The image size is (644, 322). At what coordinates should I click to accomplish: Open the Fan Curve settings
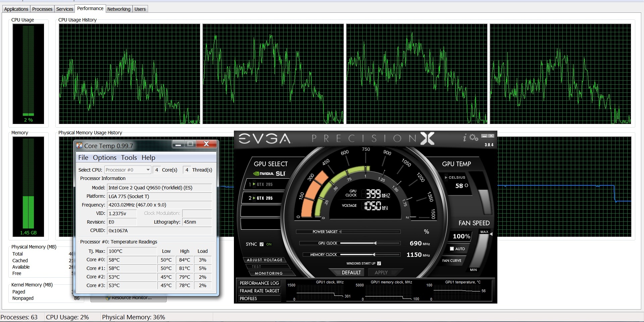pos(452,261)
